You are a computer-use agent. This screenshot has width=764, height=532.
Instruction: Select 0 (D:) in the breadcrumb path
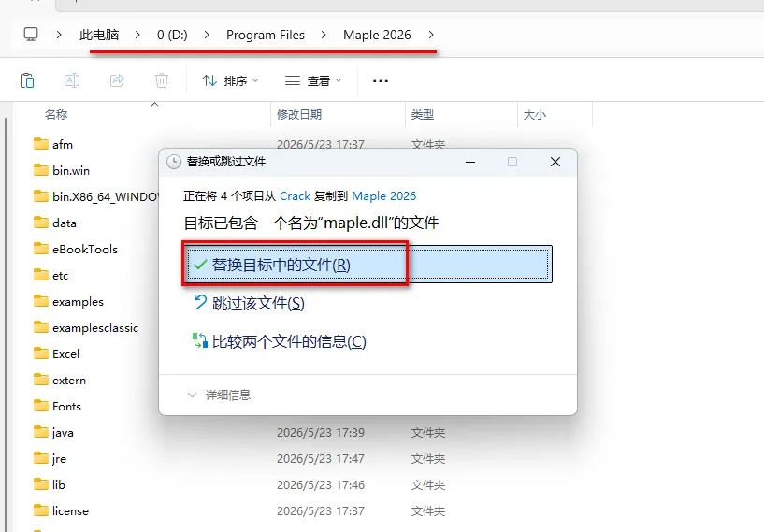[x=172, y=35]
